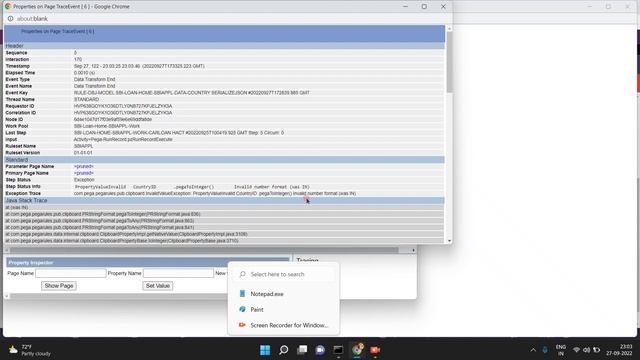Click the Tracer horizontal scrollbar right arrow
640x360 pixels.
[413, 250]
